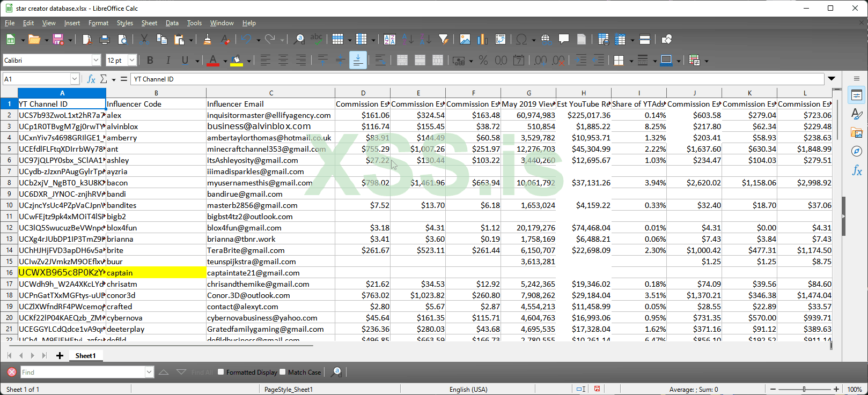Open the Navigator sidebar panel
The image size is (868, 395).
click(857, 152)
